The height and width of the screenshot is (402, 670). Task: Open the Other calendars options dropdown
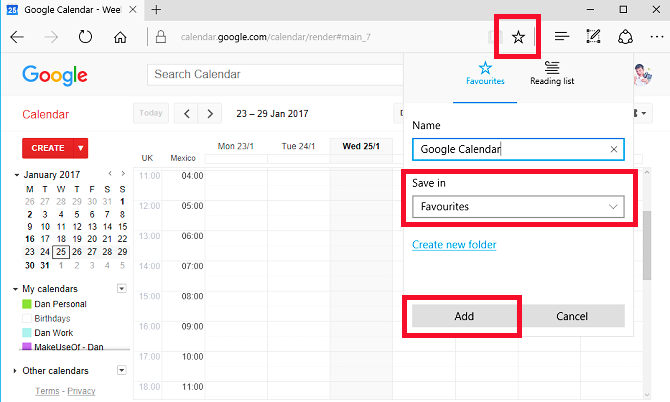point(122,370)
